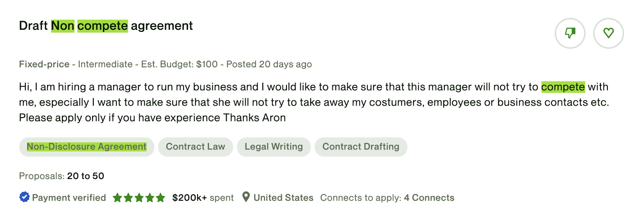
Task: Click the location pin icon
Action: (x=246, y=197)
